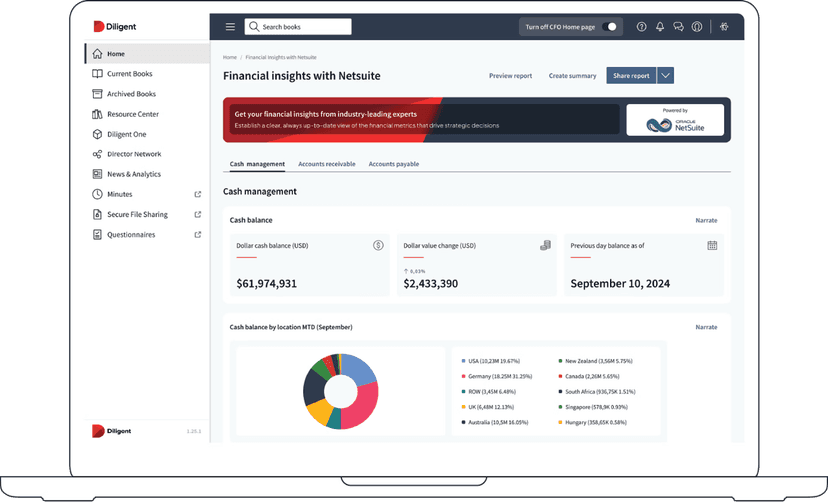Click Narrate for Cash balance by location

coord(707,327)
